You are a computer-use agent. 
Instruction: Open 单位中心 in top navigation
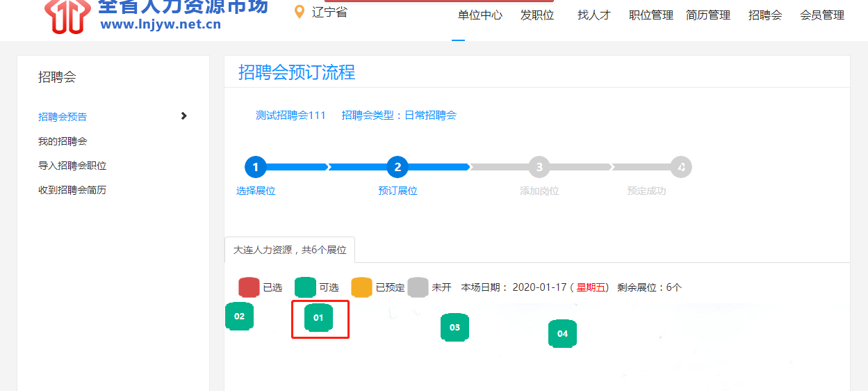coord(480,15)
